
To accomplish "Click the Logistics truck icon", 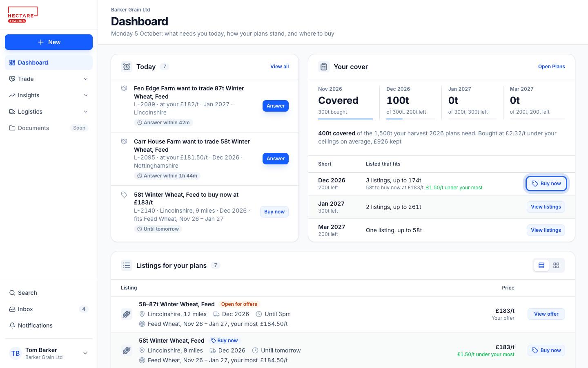I will (x=12, y=112).
